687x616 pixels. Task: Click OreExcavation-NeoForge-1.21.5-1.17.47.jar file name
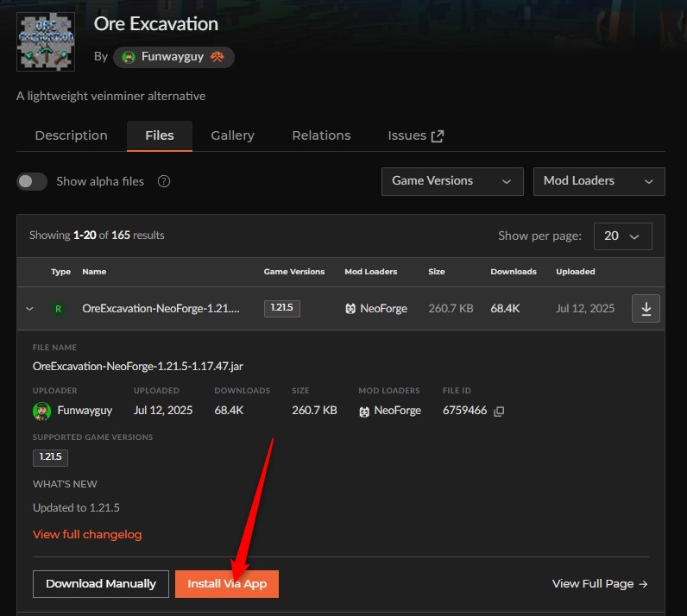pyautogui.click(x=138, y=367)
